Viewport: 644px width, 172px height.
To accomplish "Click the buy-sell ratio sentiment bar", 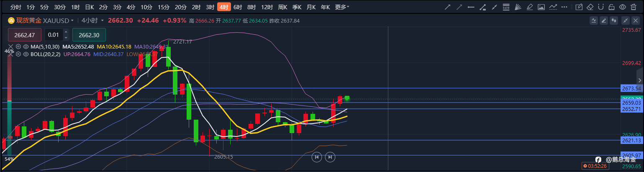I will coord(9,105).
